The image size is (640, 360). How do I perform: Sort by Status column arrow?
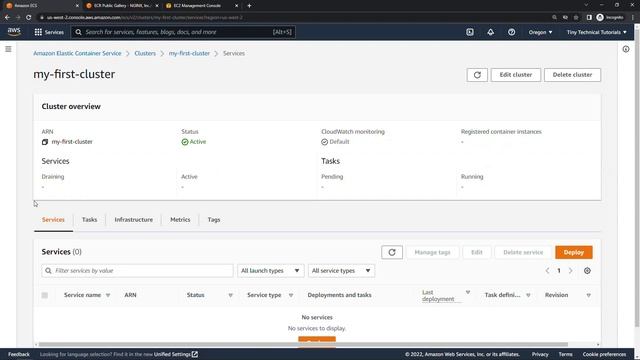point(230,295)
